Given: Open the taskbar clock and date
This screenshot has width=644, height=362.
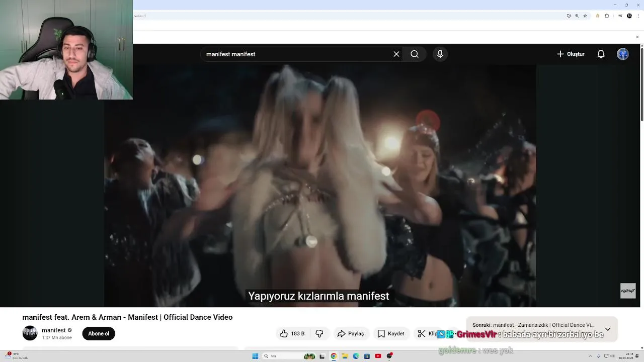Looking at the screenshot, I should (x=627, y=356).
